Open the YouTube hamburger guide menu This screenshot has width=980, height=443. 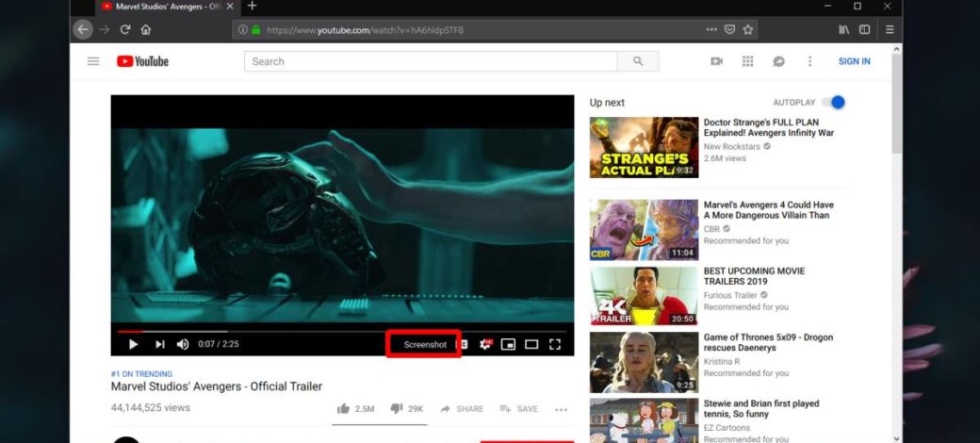pos(93,61)
